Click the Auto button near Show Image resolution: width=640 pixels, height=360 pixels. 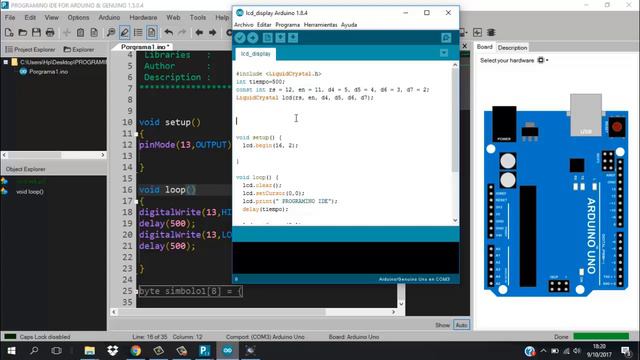click(461, 325)
